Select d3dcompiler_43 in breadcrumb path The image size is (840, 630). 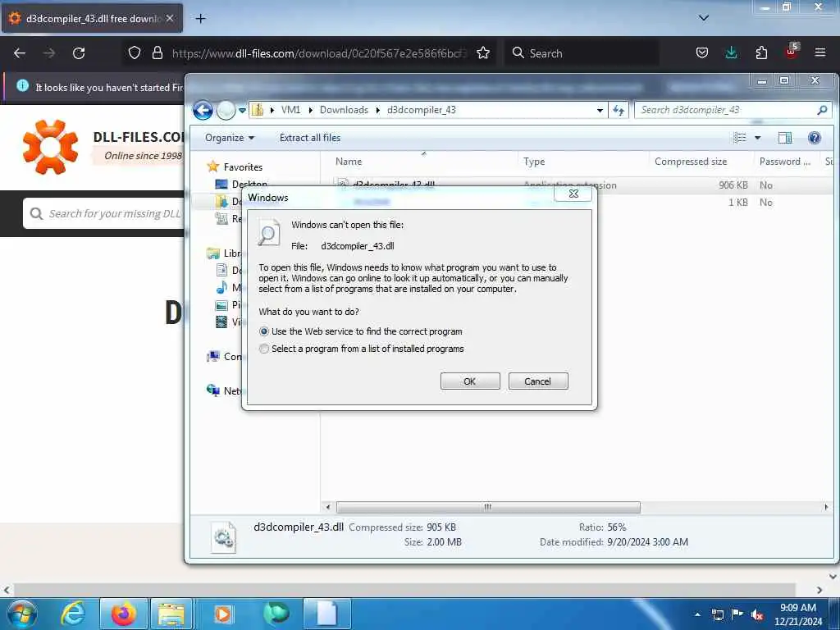(422, 110)
